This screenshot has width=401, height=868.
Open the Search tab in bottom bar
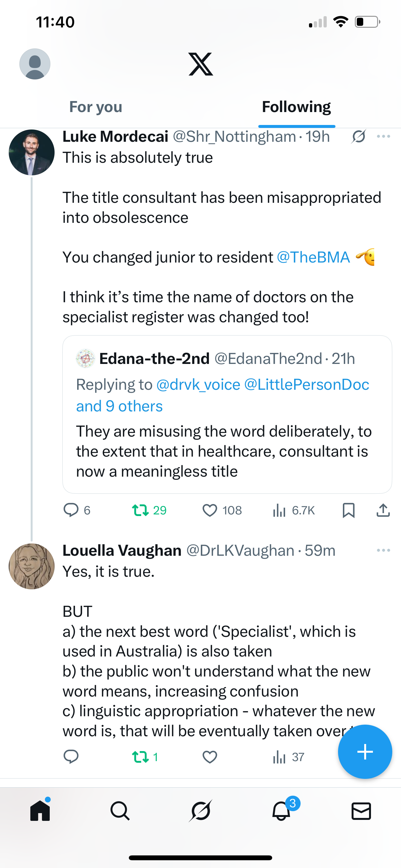(120, 811)
